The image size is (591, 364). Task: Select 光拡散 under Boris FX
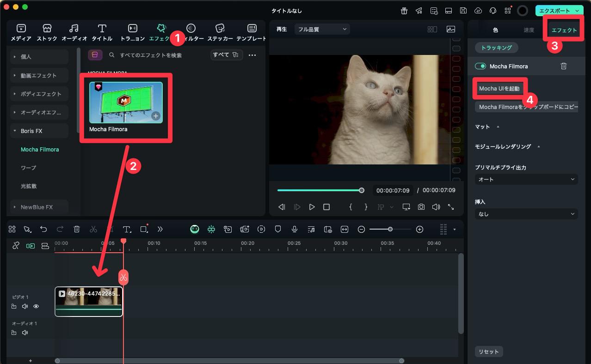(28, 186)
